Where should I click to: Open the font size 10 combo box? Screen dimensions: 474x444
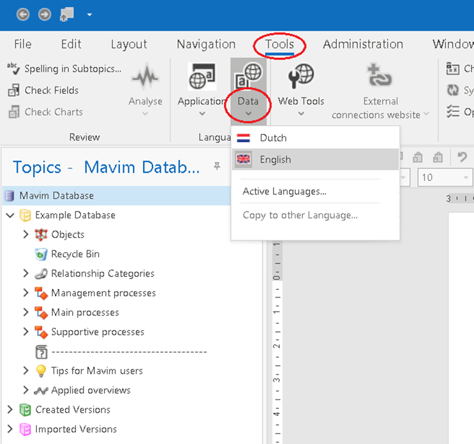(445, 177)
